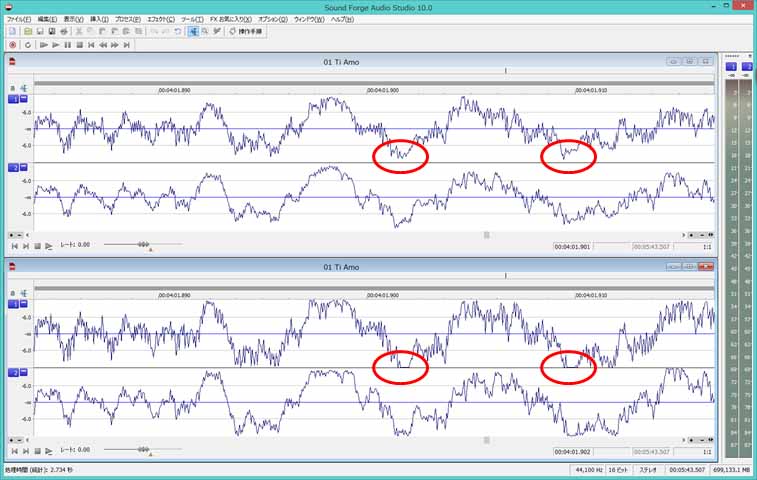
Task: Click Play All in main transport bar
Action: pos(43,45)
